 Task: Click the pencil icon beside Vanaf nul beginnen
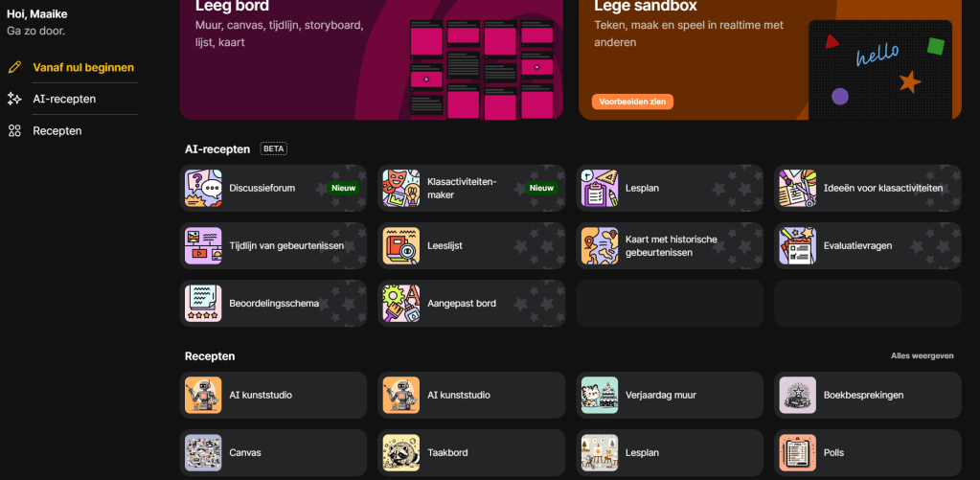(14, 67)
